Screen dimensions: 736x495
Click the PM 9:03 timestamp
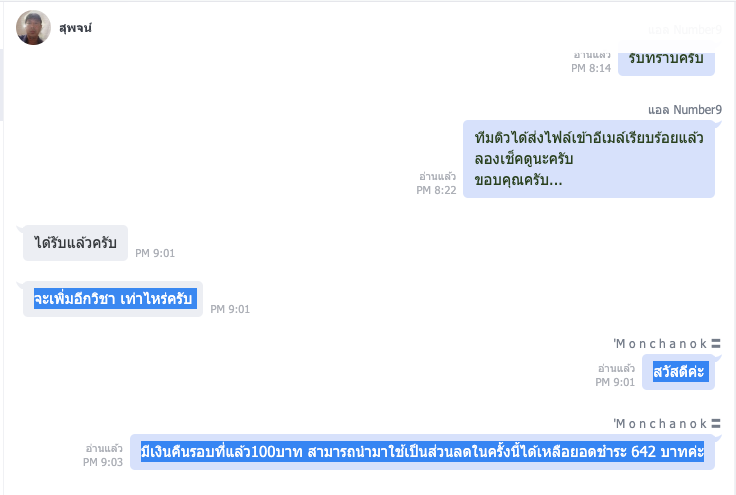click(103, 463)
